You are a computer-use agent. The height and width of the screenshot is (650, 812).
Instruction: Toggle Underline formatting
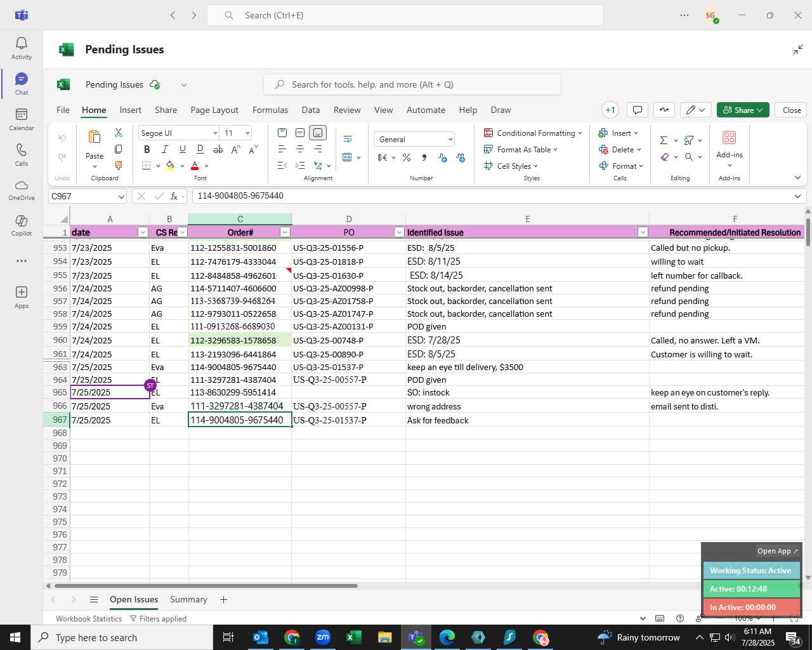(182, 149)
